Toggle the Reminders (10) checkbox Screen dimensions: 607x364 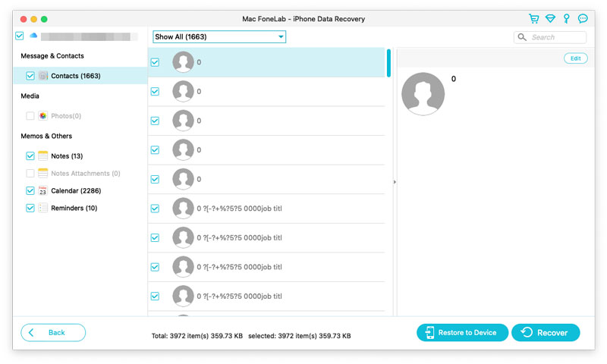pos(30,208)
